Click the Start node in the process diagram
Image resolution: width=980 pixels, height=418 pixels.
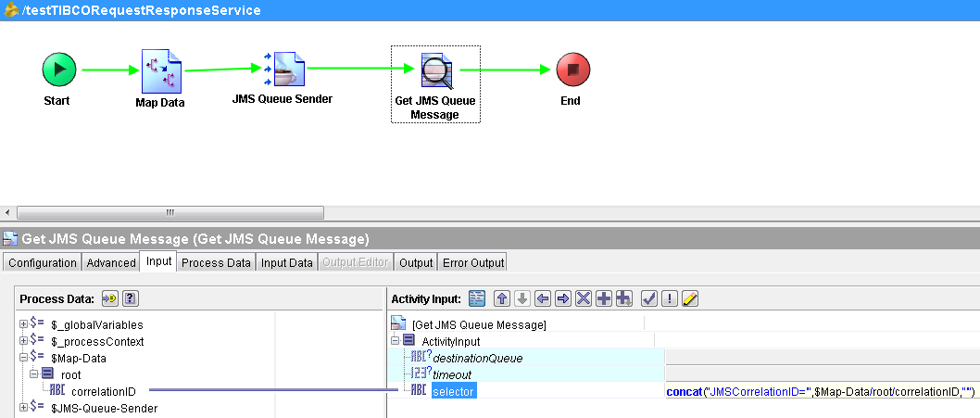pyautogui.click(x=57, y=70)
